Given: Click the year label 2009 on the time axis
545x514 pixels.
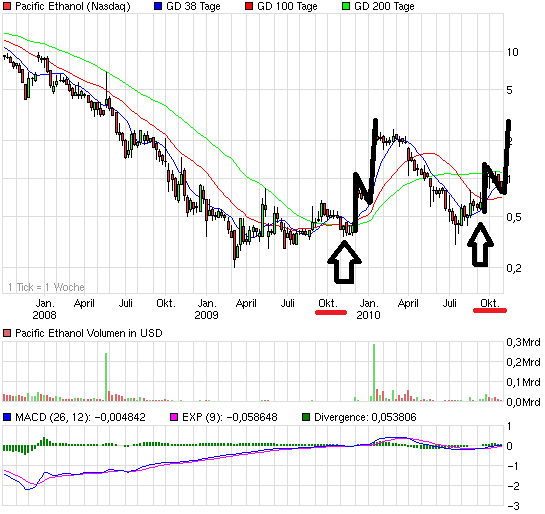Looking at the screenshot, I should click(206, 315).
